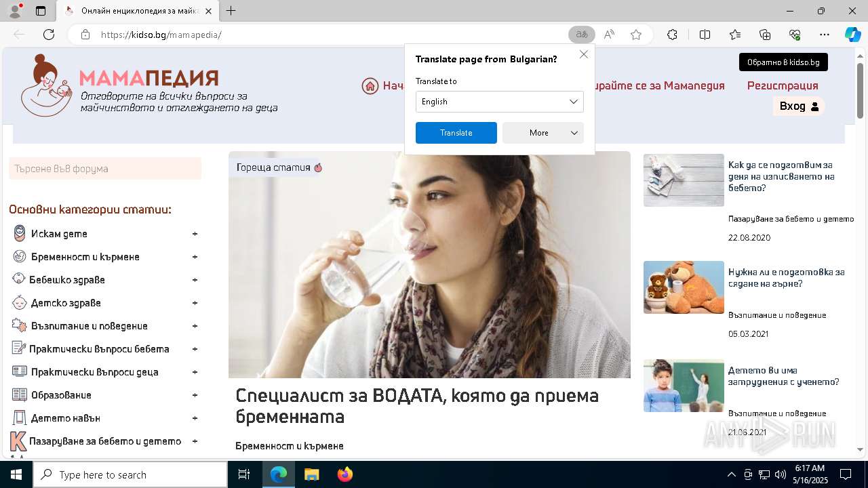
Task: Click Обратно в kidso.bg button
Action: (783, 62)
